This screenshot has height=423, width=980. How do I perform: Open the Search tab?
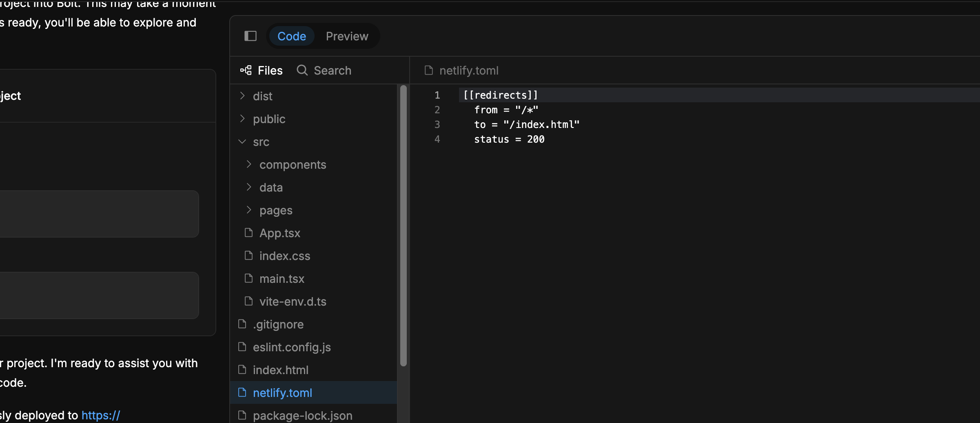pyautogui.click(x=324, y=70)
